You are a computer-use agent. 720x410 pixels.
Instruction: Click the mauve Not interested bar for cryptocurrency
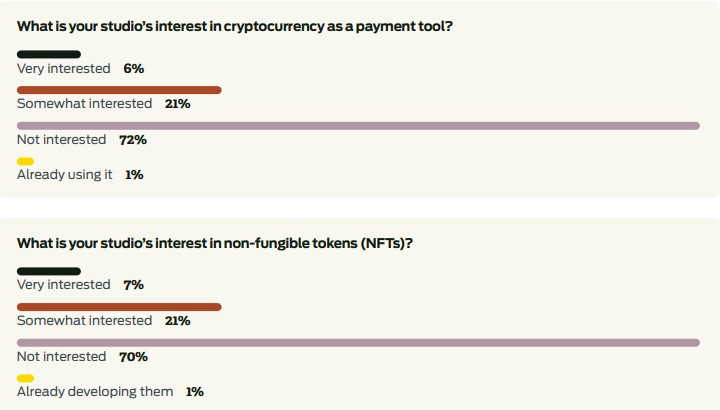click(x=358, y=126)
